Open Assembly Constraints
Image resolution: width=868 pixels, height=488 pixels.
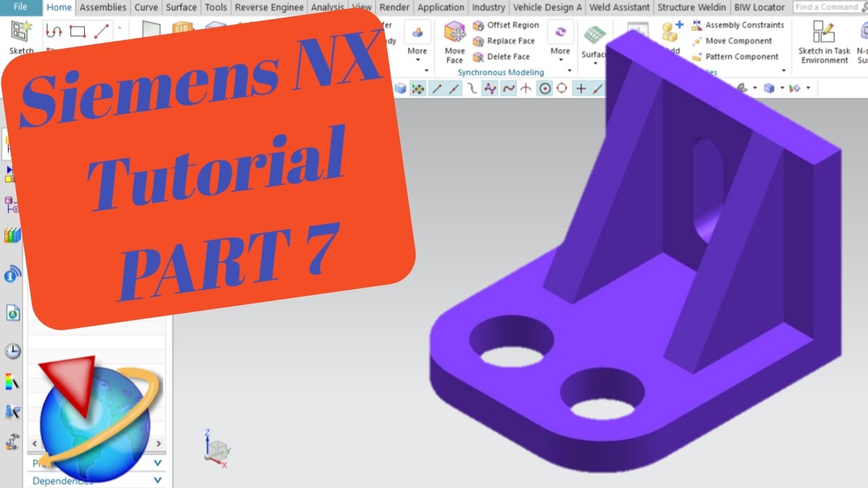point(737,25)
